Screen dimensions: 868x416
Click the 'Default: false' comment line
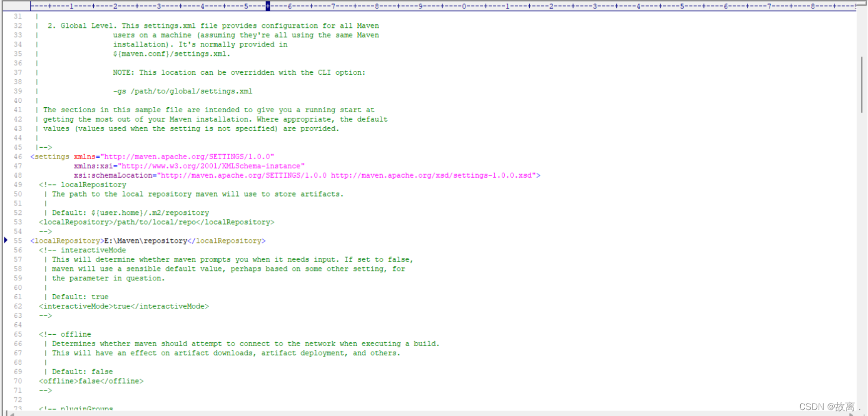coord(83,372)
